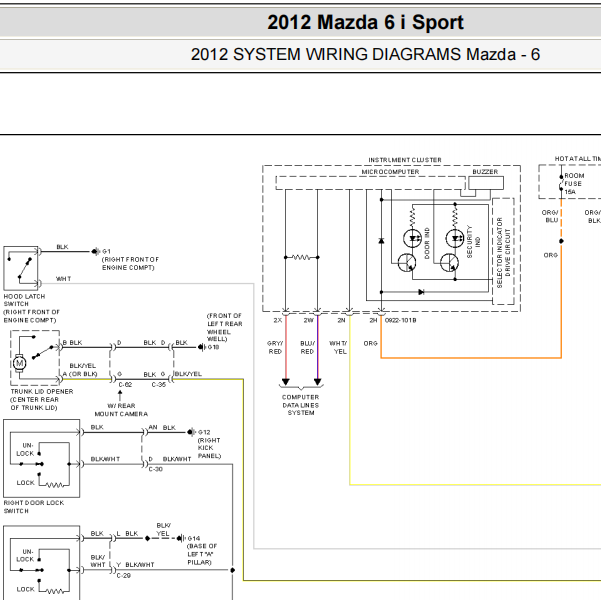Click the buzzer box symbol below BUZZER
601x600 pixels.
point(486,183)
